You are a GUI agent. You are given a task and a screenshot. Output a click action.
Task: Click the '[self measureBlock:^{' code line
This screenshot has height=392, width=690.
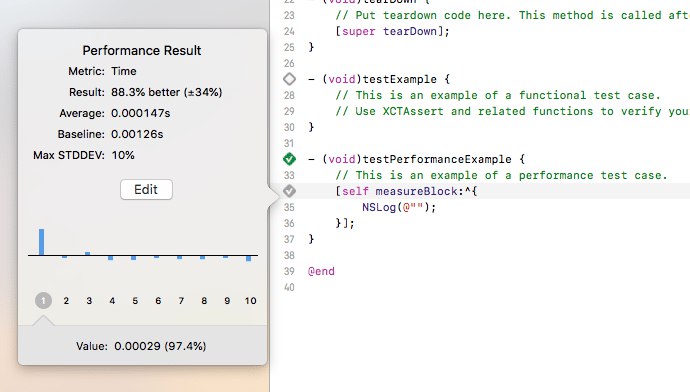click(x=406, y=191)
